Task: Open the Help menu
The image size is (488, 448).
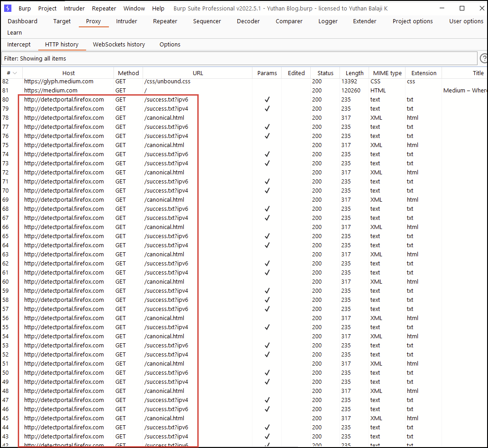Action: 158,8
